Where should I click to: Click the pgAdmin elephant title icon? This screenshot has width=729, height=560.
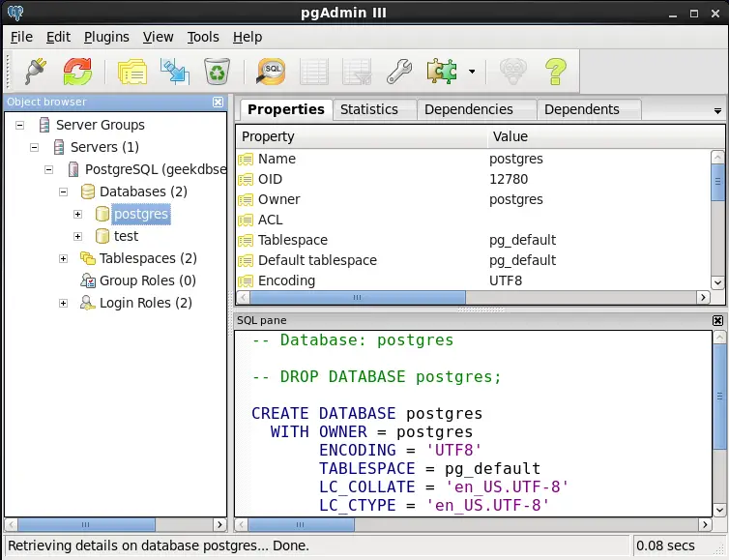(x=15, y=13)
